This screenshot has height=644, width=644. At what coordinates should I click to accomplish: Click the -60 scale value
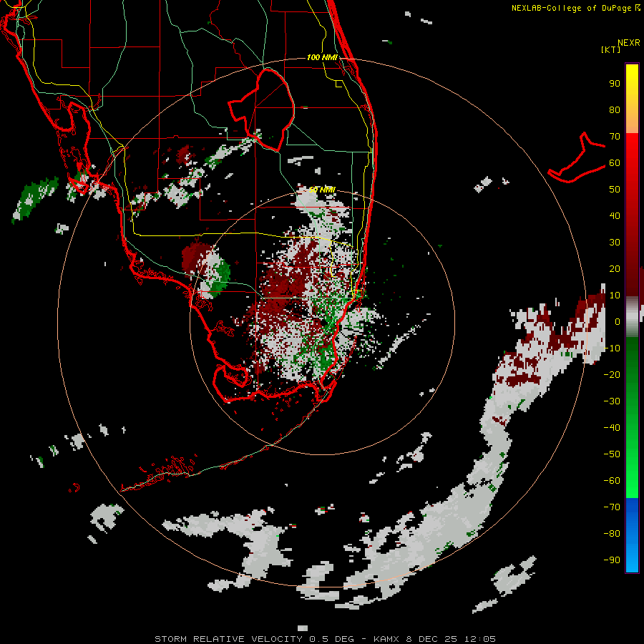(x=612, y=481)
